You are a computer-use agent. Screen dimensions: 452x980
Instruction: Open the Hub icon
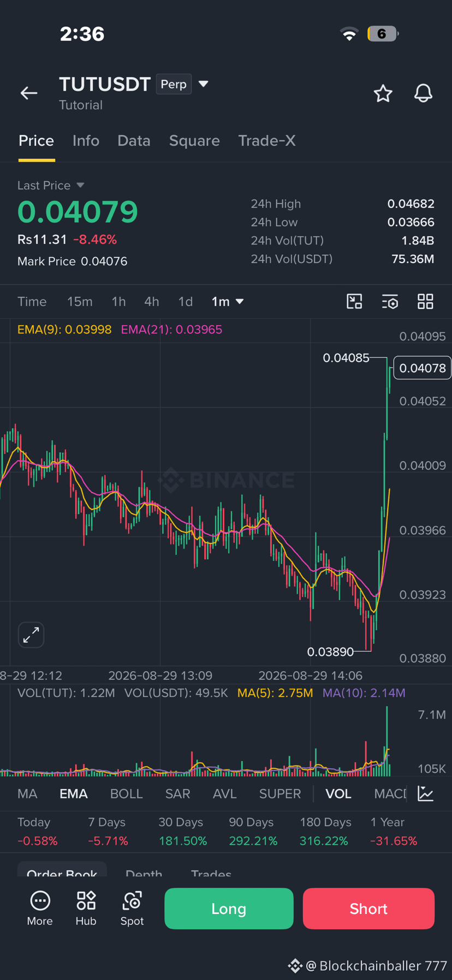tap(86, 900)
